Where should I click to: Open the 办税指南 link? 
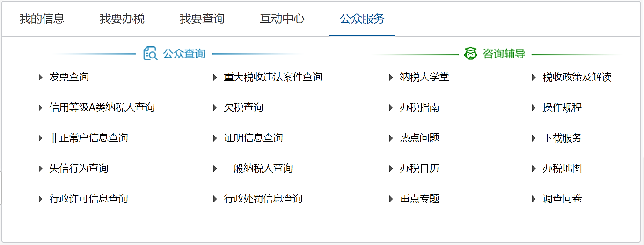[x=419, y=108]
